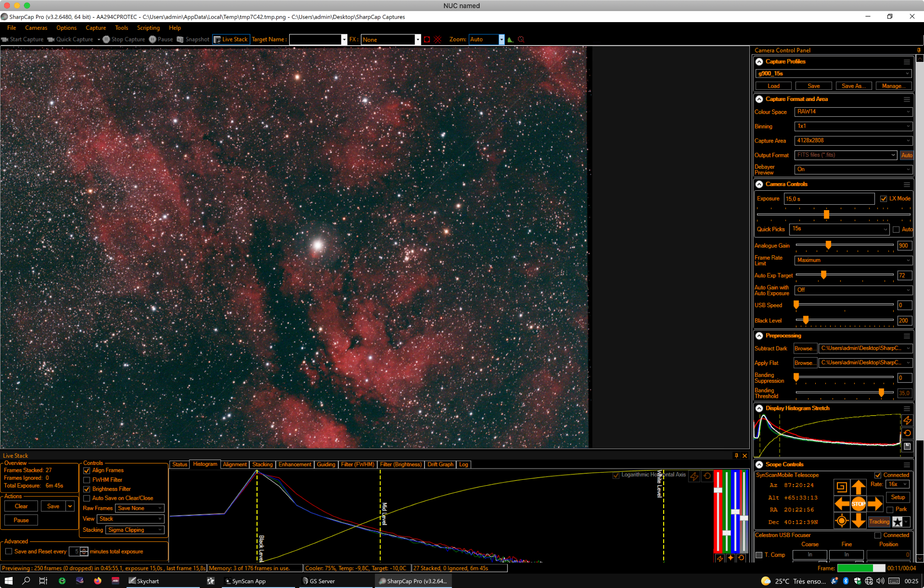The image size is (924, 588).
Task: Click the spiral search icon in Scope Controls
Action: coord(841,487)
